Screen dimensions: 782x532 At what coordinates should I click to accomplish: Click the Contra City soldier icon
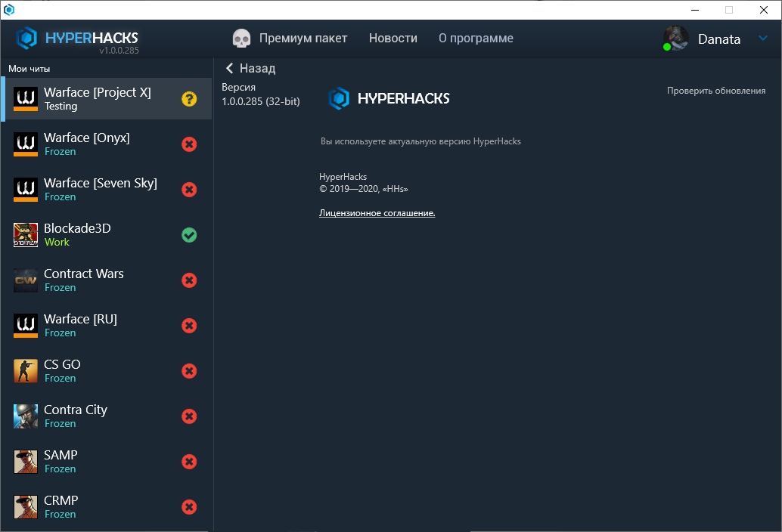pyautogui.click(x=26, y=416)
